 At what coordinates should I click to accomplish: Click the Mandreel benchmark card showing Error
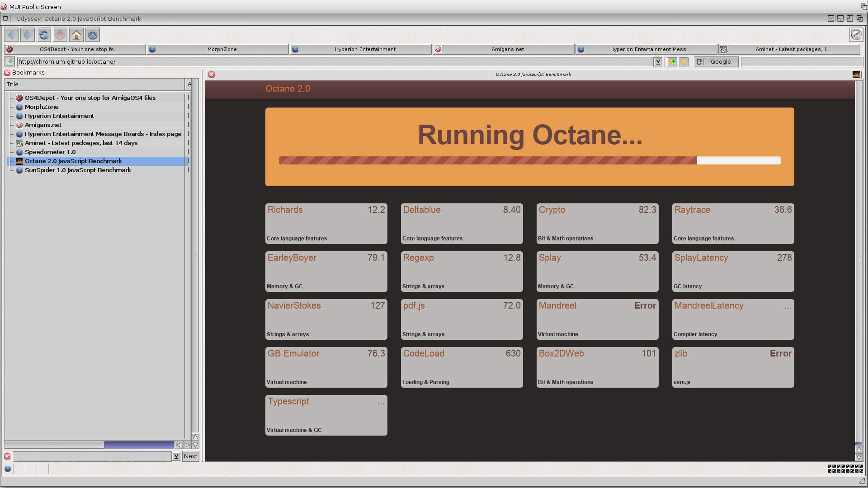click(597, 319)
